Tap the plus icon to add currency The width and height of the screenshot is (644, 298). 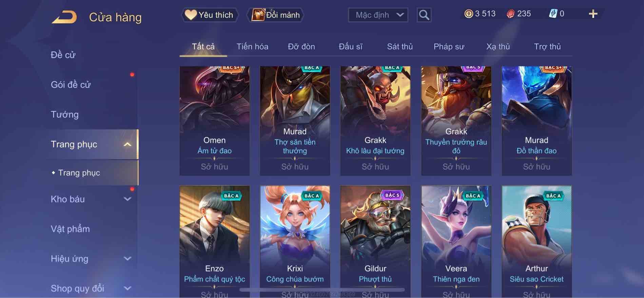pyautogui.click(x=593, y=14)
